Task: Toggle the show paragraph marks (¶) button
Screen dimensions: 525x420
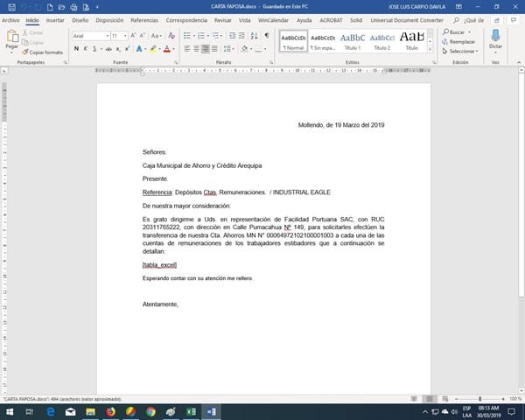Action: tap(267, 36)
